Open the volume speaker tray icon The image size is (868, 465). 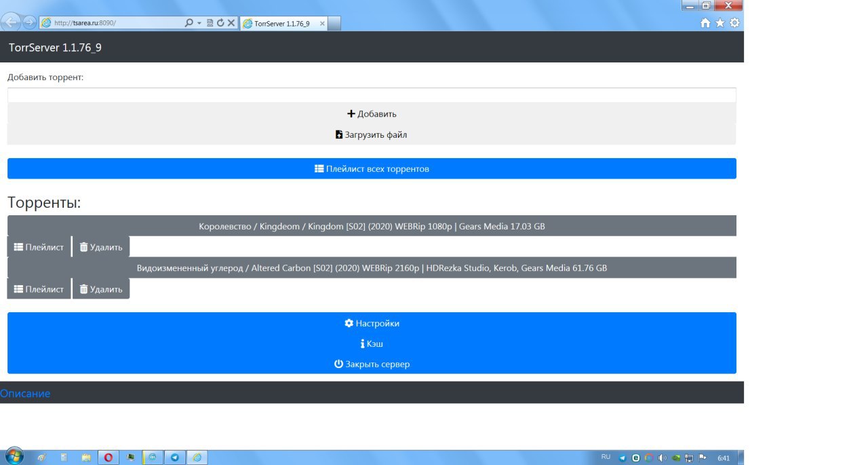point(663,458)
